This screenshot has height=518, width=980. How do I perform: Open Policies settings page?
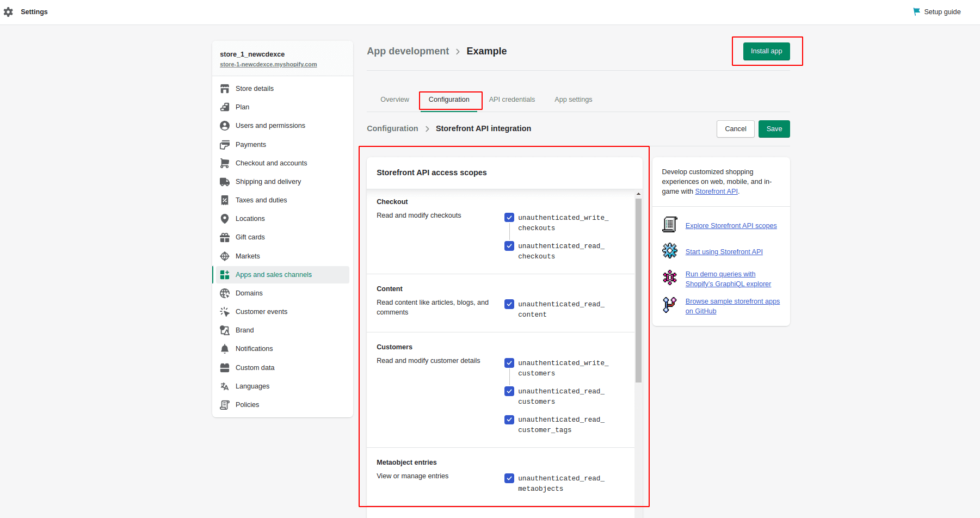282,405
